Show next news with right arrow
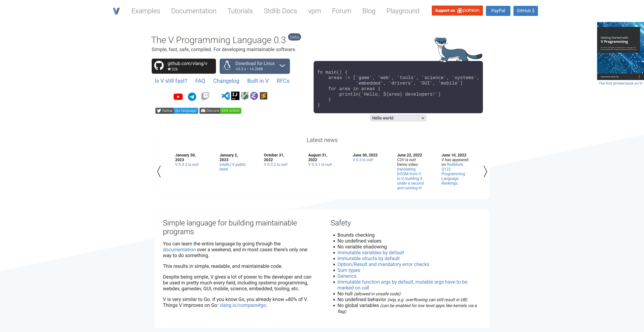Screen dimensions: 644x332 pos(485,172)
